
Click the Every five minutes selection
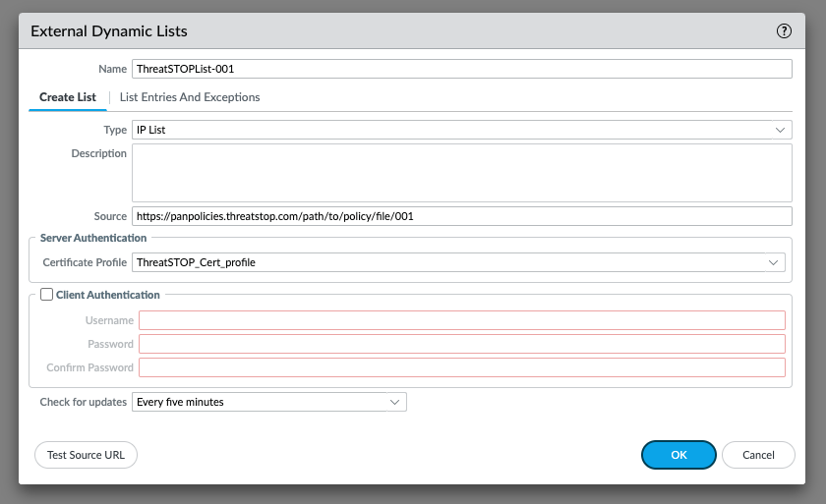[x=180, y=402]
